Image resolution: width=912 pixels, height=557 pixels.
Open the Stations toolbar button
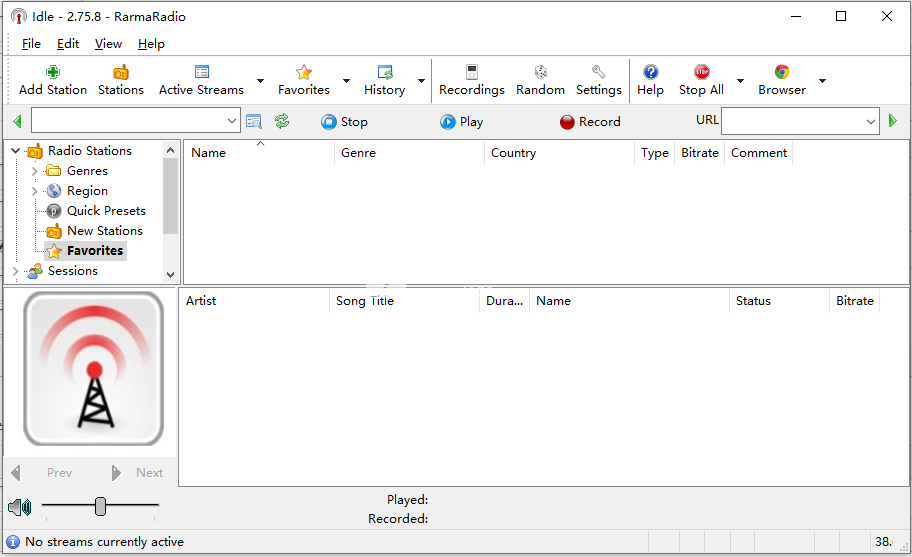tap(120, 80)
